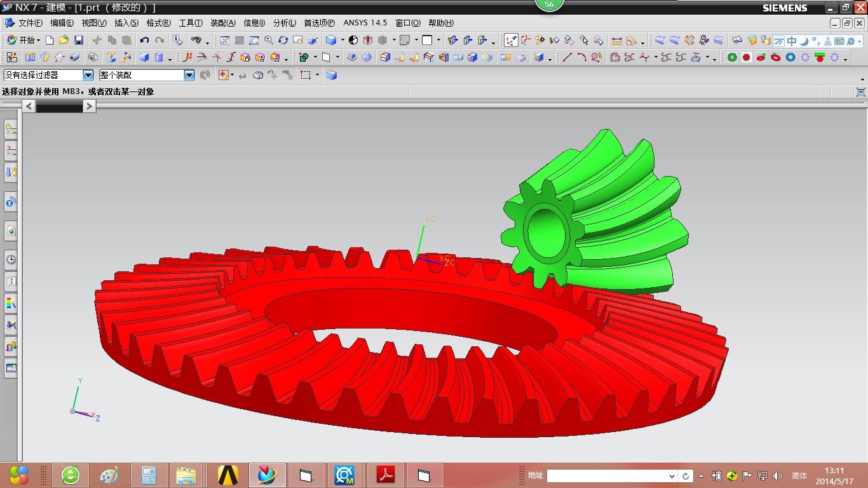Click the red bevel gear icon
The image size is (868, 488).
tap(761, 57)
